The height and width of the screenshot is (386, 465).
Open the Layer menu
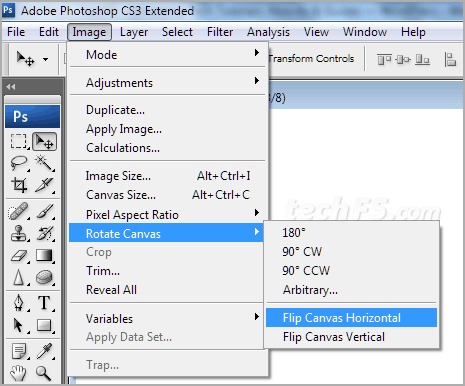pos(134,32)
